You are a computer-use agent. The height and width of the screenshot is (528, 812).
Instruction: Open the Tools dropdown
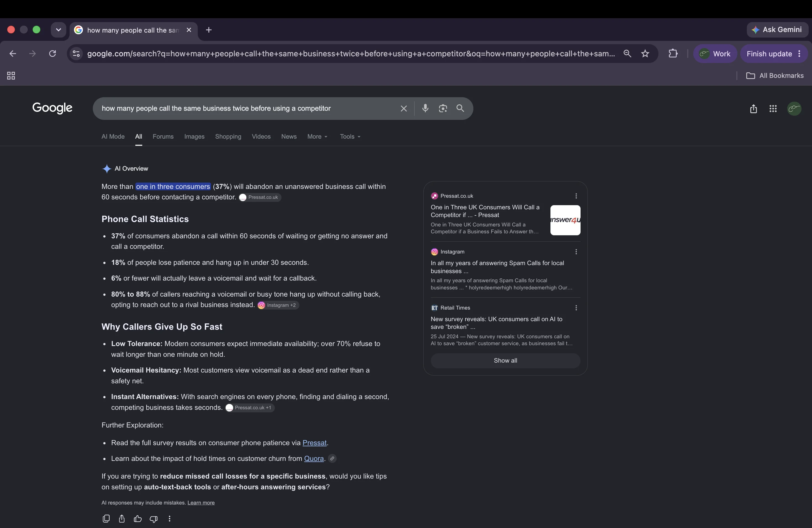tap(350, 136)
